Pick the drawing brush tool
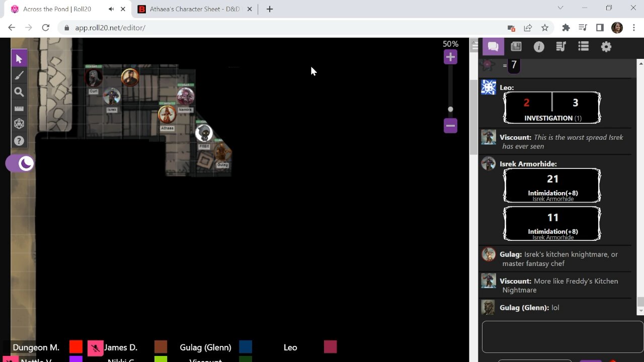Viewport: 644px width, 362px height. [19, 75]
